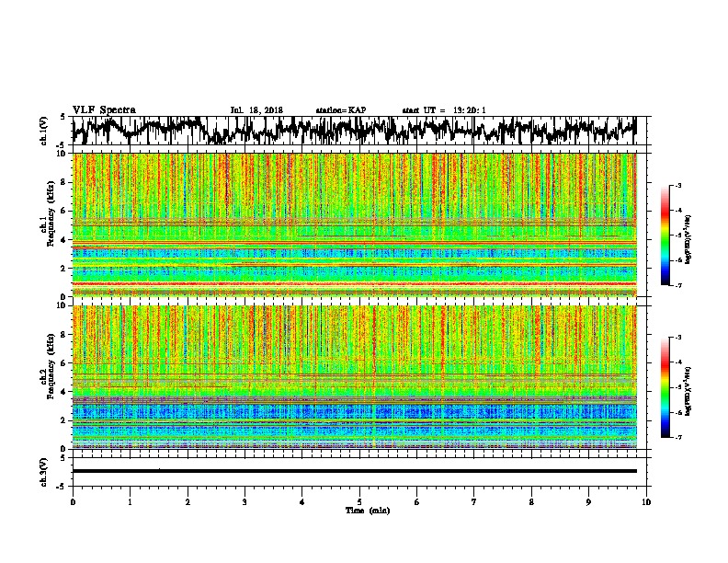This screenshot has width=728, height=563.
Task: Click the "-7" tick on ch.1 colorbar
Action: [x=677, y=285]
